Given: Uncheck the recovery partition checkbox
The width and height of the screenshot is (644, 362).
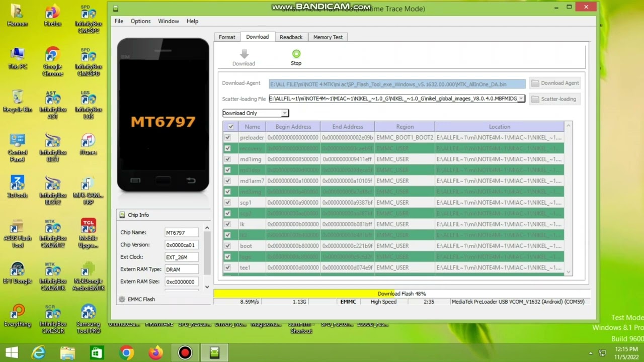Looking at the screenshot, I should click(227, 148).
